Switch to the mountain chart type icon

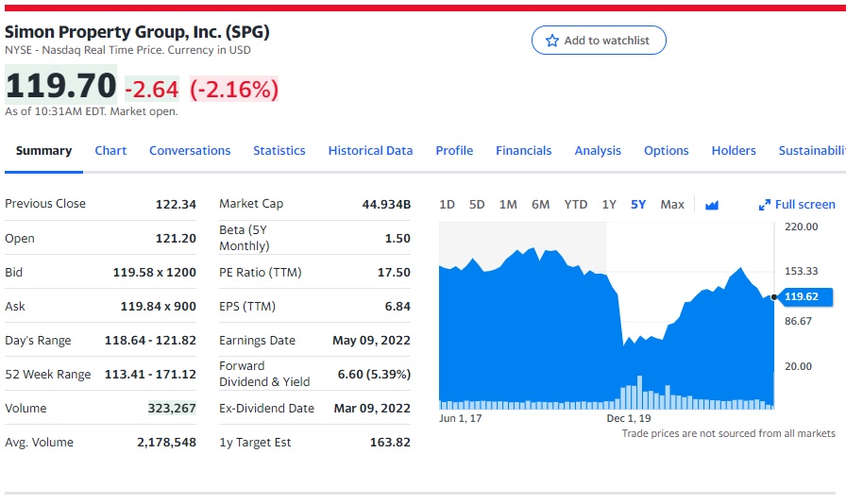pyautogui.click(x=712, y=205)
